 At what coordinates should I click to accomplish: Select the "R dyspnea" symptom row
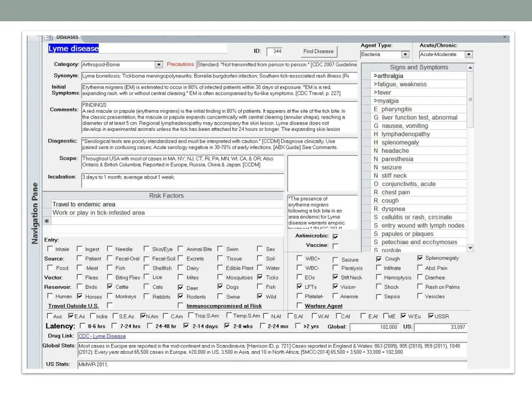419,209
